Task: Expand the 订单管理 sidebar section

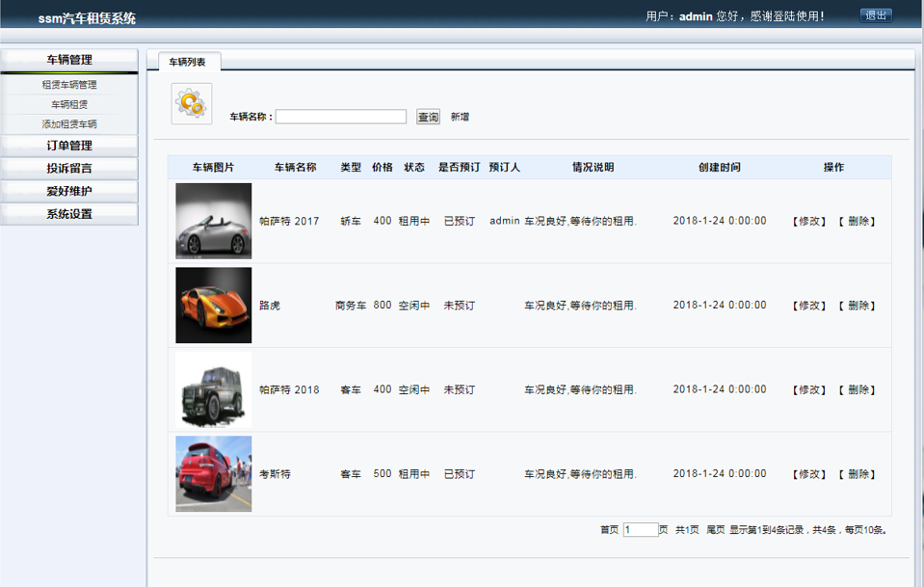Action: pyautogui.click(x=68, y=145)
